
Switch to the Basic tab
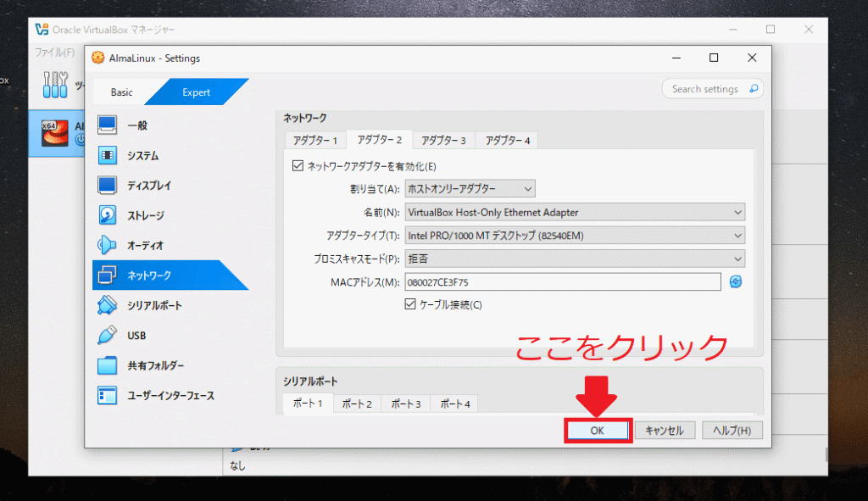click(122, 92)
